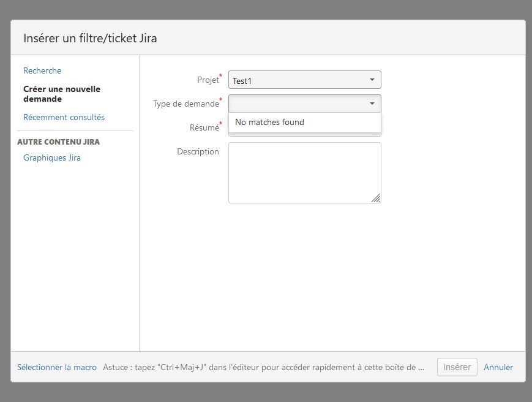The image size is (532, 402).
Task: Click the Type de demande label
Action: tap(185, 104)
